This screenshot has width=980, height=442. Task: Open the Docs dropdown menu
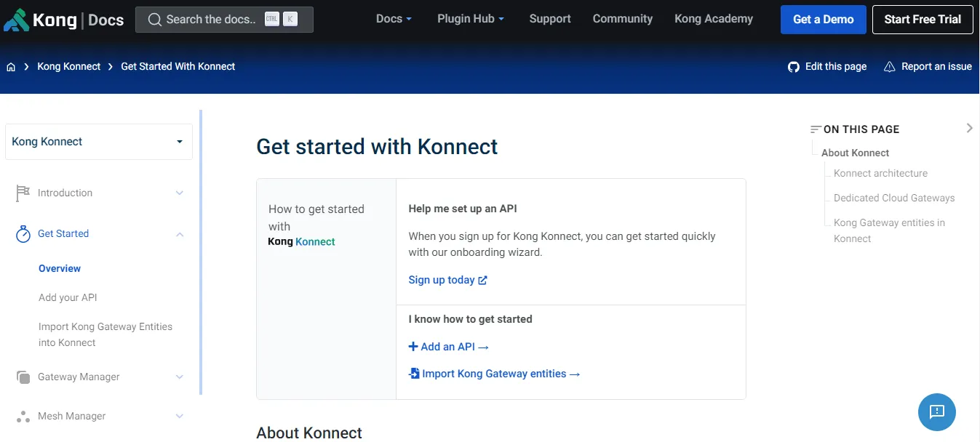point(394,19)
